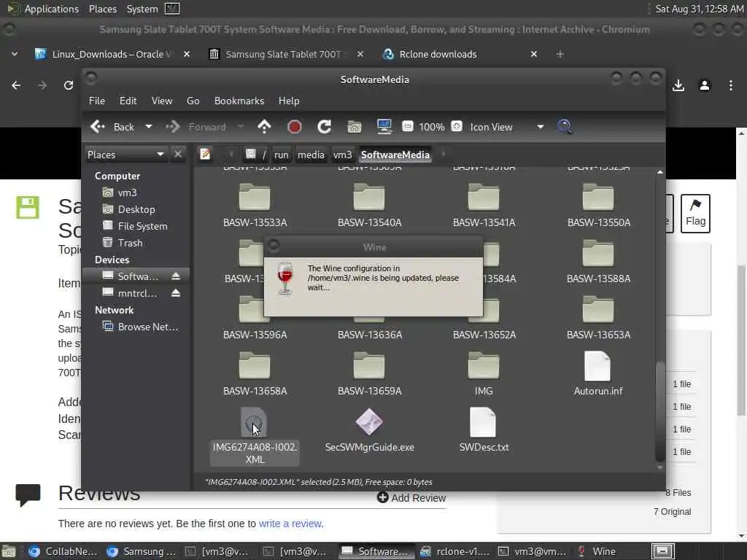Open the Go menu
Image resolution: width=747 pixels, height=560 pixels.
coord(193,101)
